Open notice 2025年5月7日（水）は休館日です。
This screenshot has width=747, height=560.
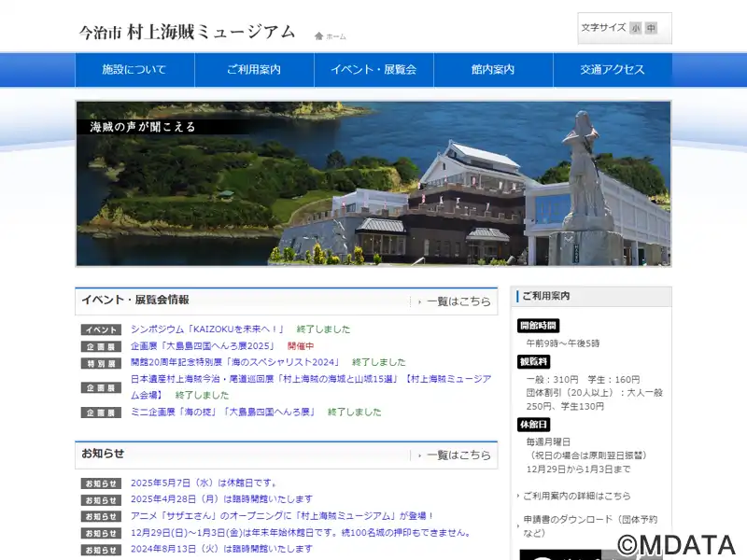pos(204,483)
